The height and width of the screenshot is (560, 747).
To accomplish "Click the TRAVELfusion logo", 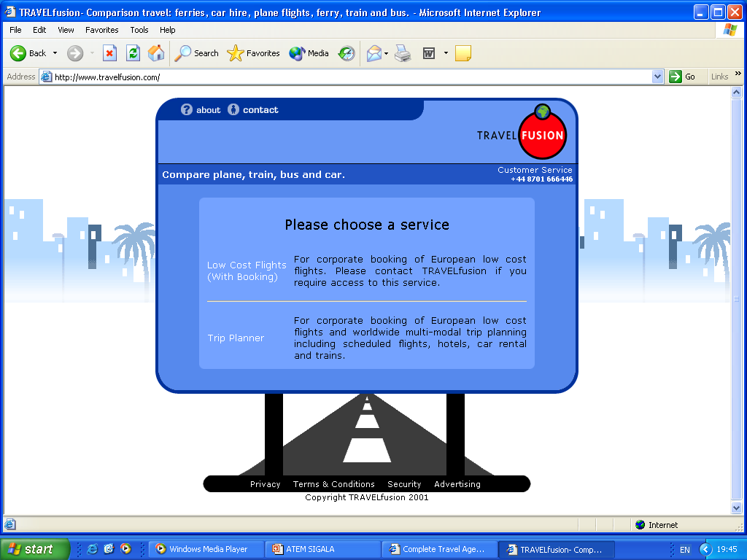I will click(x=521, y=132).
